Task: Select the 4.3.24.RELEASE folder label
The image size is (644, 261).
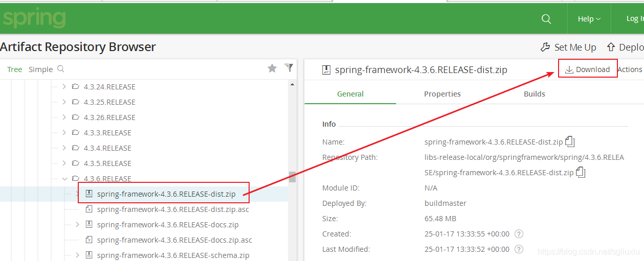Action: pyautogui.click(x=109, y=87)
